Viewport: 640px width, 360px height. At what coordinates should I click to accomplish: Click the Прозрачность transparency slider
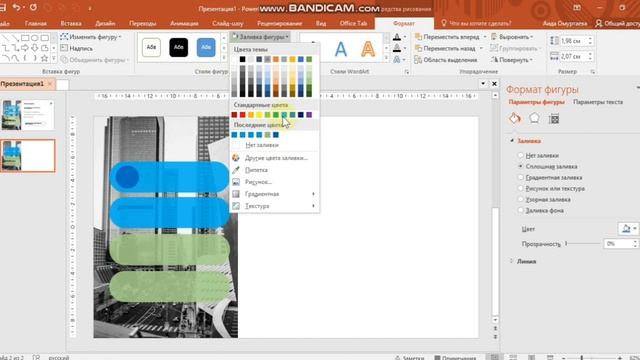pyautogui.click(x=583, y=244)
